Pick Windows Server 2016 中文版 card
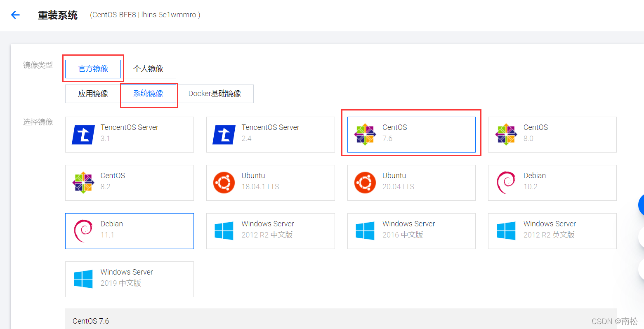This screenshot has width=644, height=329. [x=411, y=231]
